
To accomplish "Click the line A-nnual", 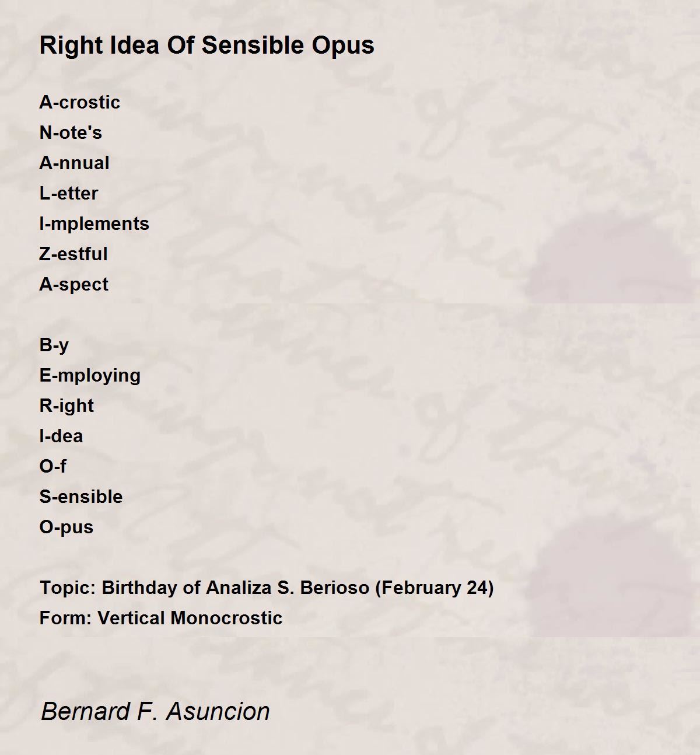I will pos(74,163).
